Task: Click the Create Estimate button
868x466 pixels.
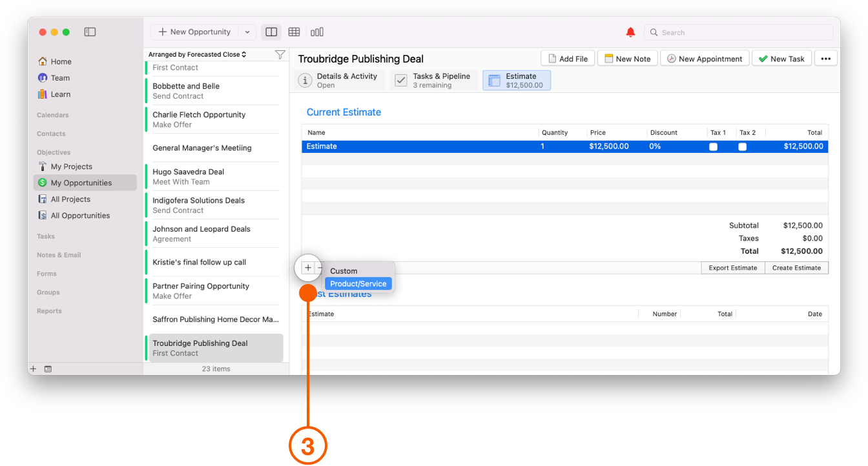Action: click(796, 267)
